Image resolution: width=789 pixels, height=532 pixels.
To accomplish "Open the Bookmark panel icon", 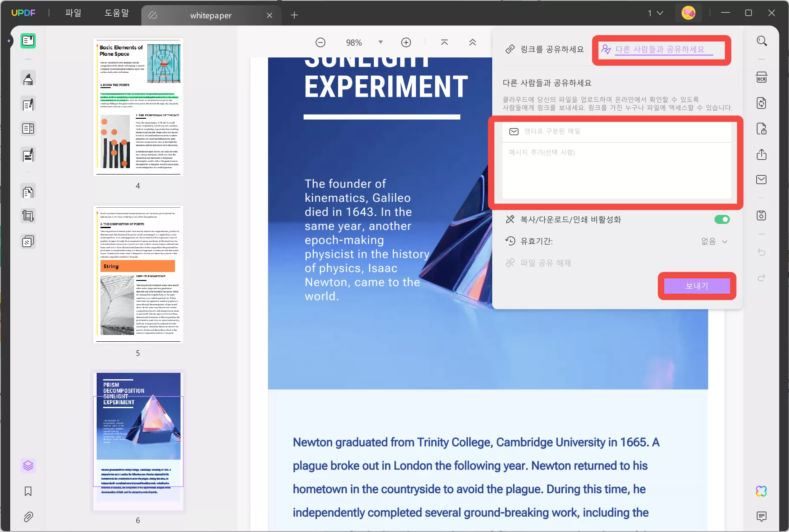I will (28, 492).
